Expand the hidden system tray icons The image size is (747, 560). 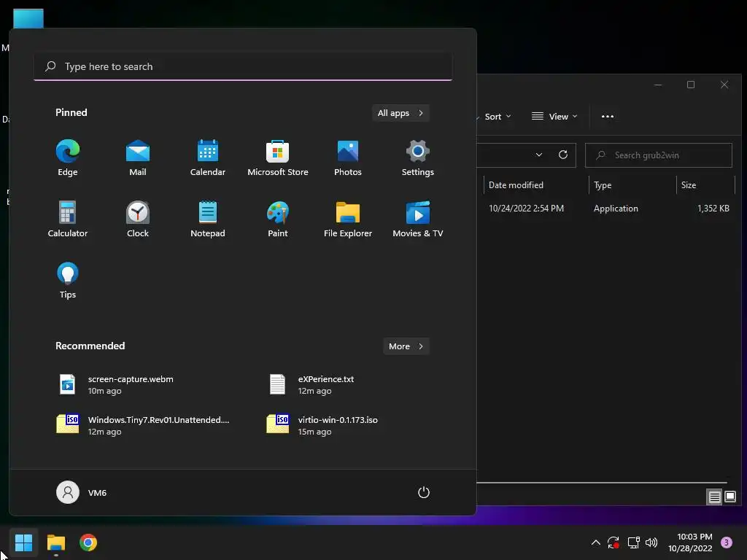coord(595,542)
